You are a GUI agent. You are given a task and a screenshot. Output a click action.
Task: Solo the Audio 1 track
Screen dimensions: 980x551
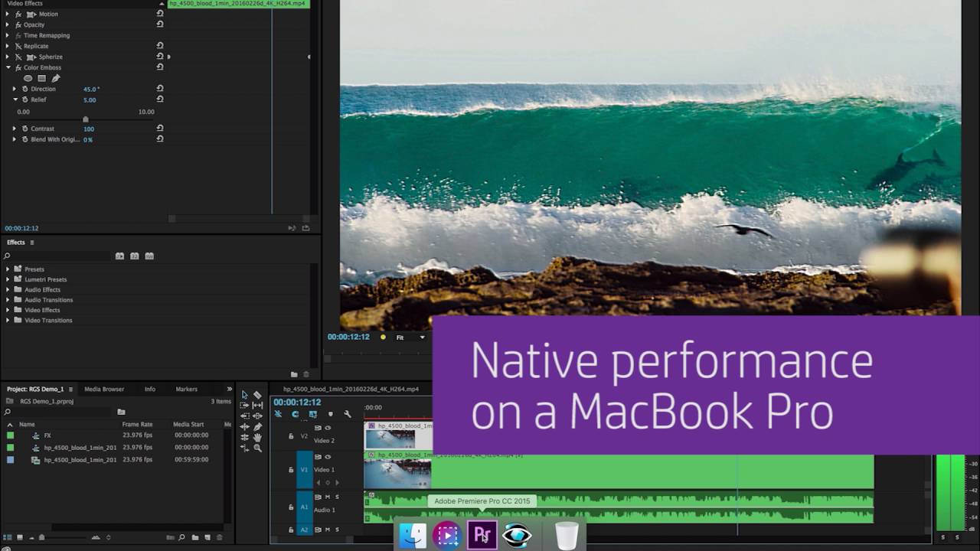(337, 497)
